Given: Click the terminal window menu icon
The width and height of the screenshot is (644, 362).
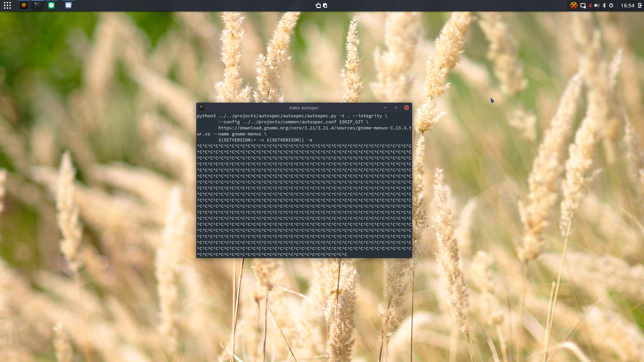Looking at the screenshot, I should [202, 108].
